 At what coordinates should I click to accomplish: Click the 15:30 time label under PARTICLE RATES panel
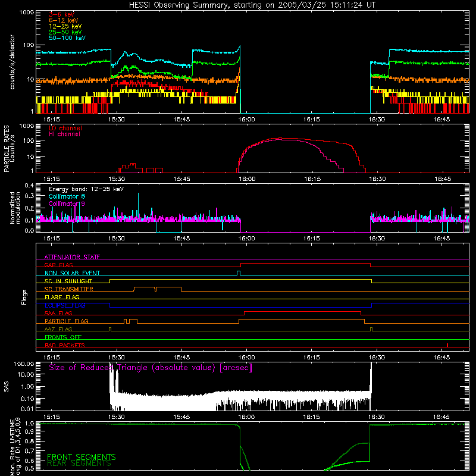[x=117, y=179]
